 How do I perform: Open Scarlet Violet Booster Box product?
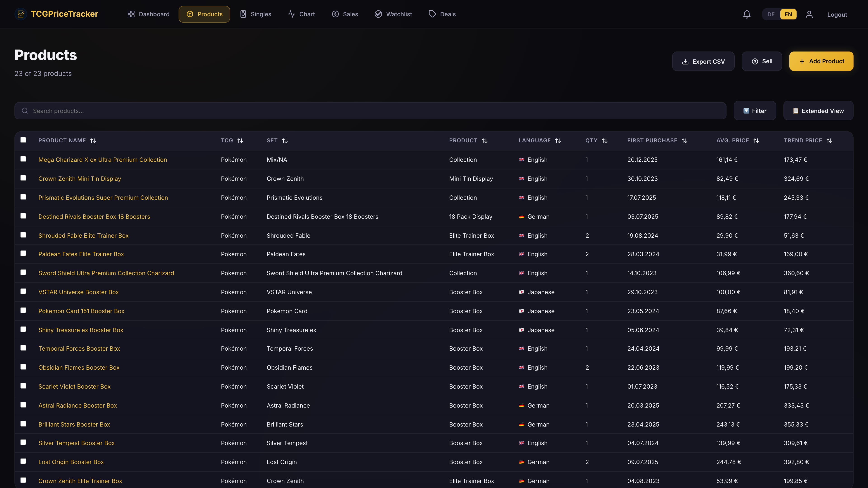(74, 387)
